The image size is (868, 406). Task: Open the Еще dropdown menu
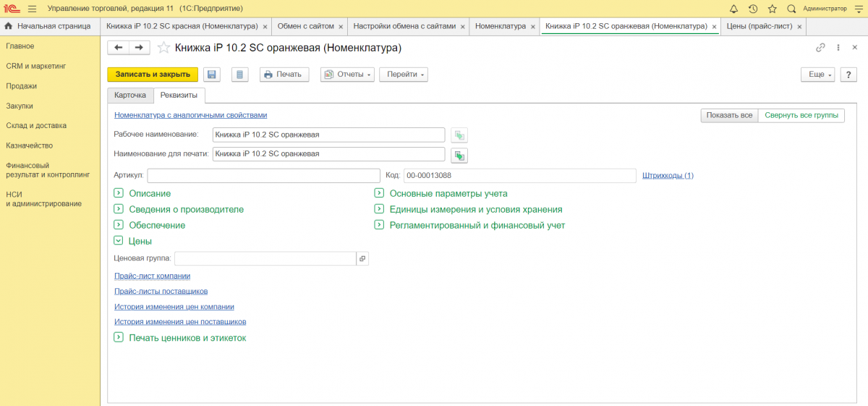point(818,75)
